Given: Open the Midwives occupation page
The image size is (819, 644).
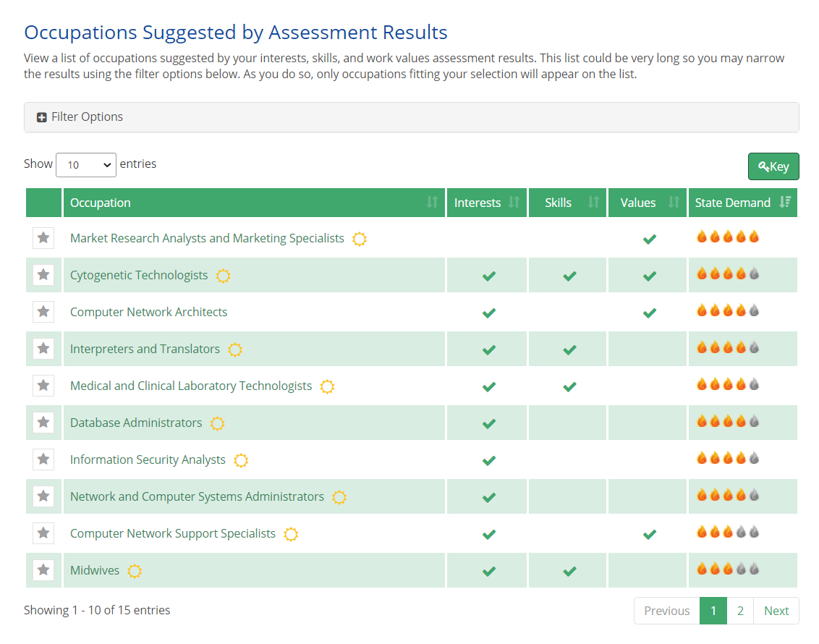Looking at the screenshot, I should (x=94, y=570).
